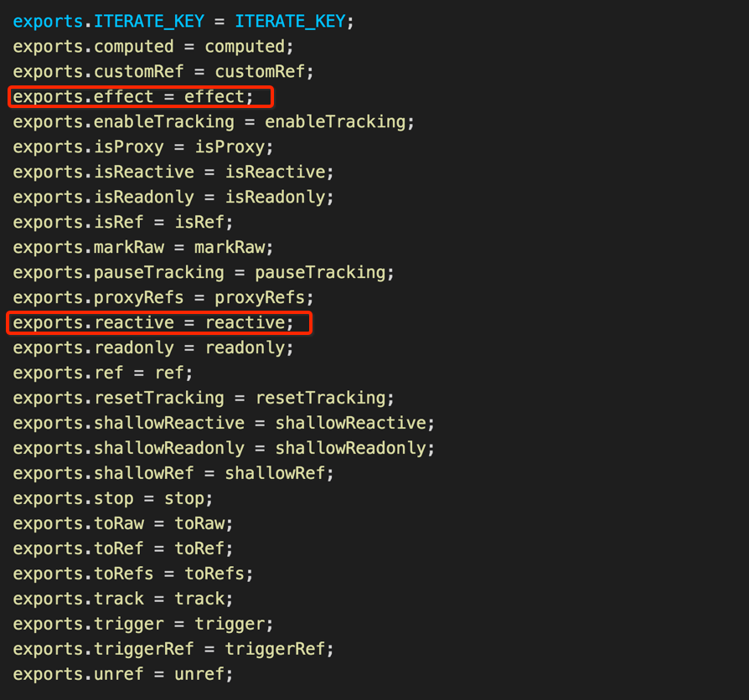This screenshot has height=700, width=749.
Task: Click the exports.isProxy line
Action: point(143,147)
